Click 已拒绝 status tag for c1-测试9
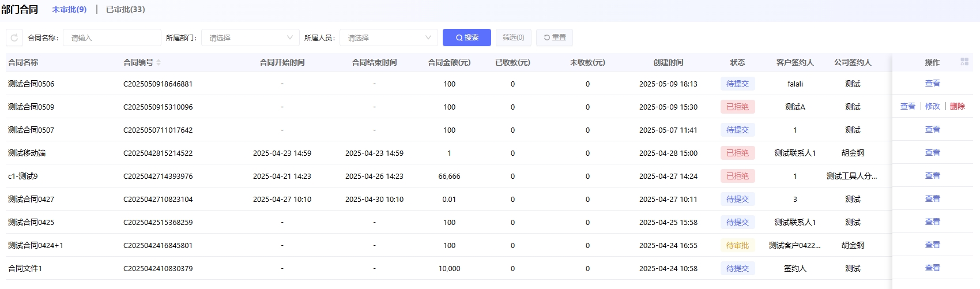980x289 pixels. 737,176
